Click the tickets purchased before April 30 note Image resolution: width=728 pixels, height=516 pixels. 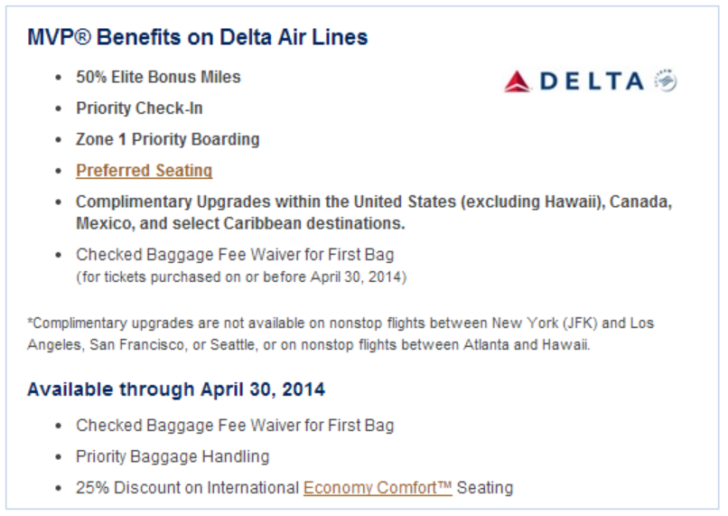coord(241,277)
